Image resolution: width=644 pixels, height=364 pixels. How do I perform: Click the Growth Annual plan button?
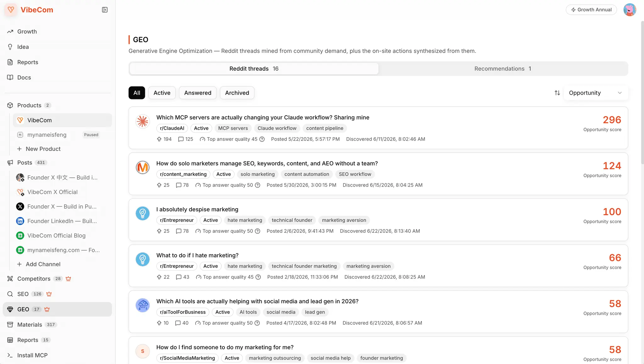point(591,10)
